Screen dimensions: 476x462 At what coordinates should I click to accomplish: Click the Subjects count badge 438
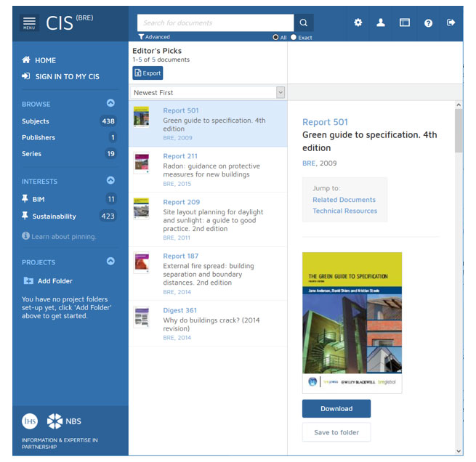tap(108, 121)
